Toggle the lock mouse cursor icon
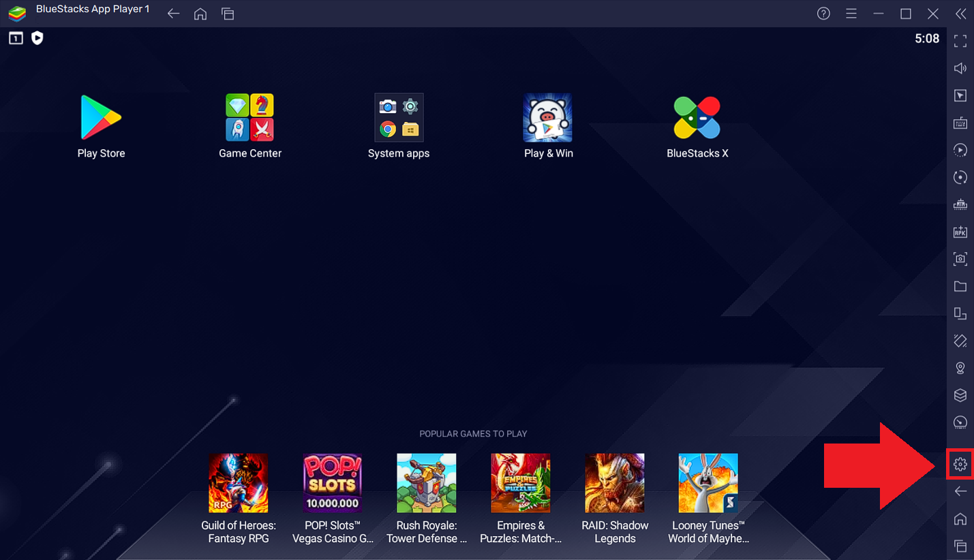This screenshot has height=560, width=974. pyautogui.click(x=960, y=95)
